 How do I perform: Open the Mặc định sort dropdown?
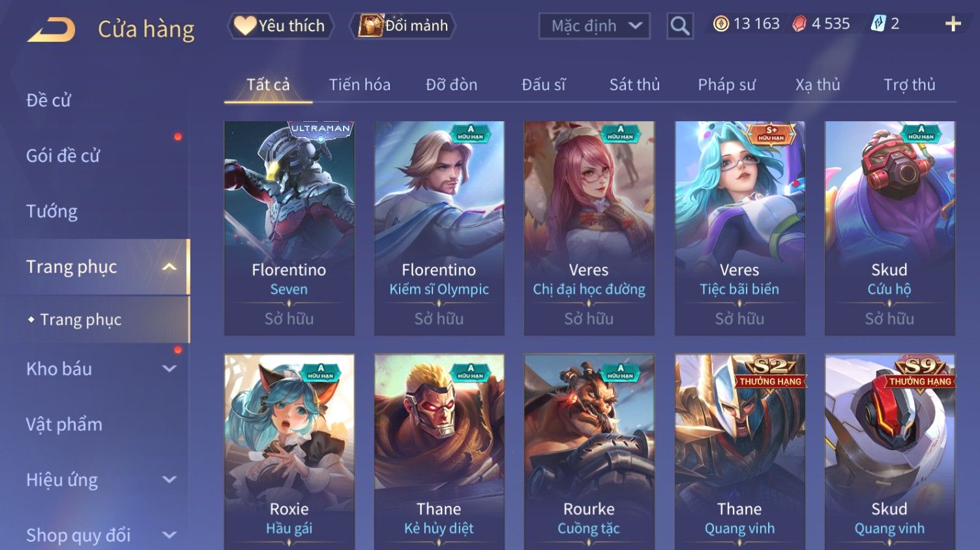tap(594, 26)
